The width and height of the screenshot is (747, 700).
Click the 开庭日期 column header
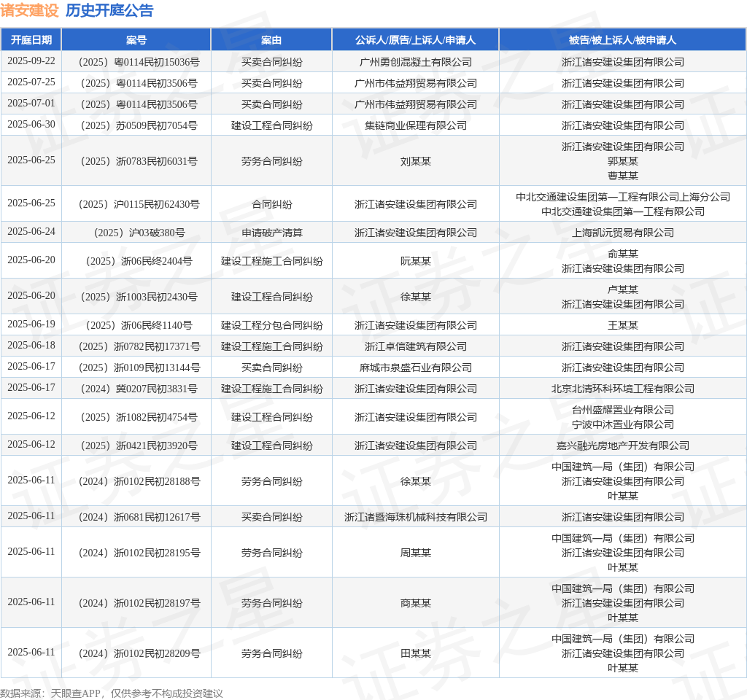tap(31, 40)
